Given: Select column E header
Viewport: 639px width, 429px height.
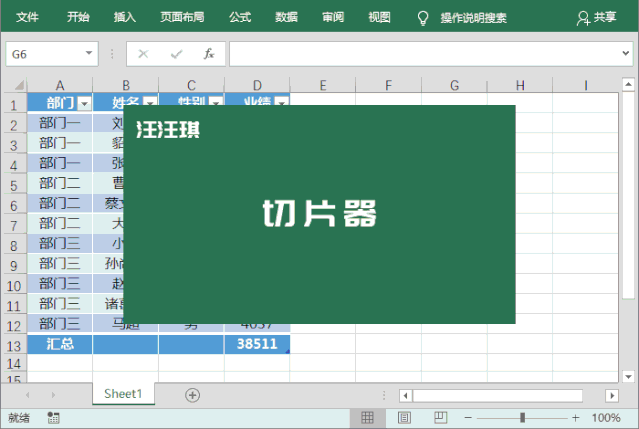Looking at the screenshot, I should click(x=323, y=85).
